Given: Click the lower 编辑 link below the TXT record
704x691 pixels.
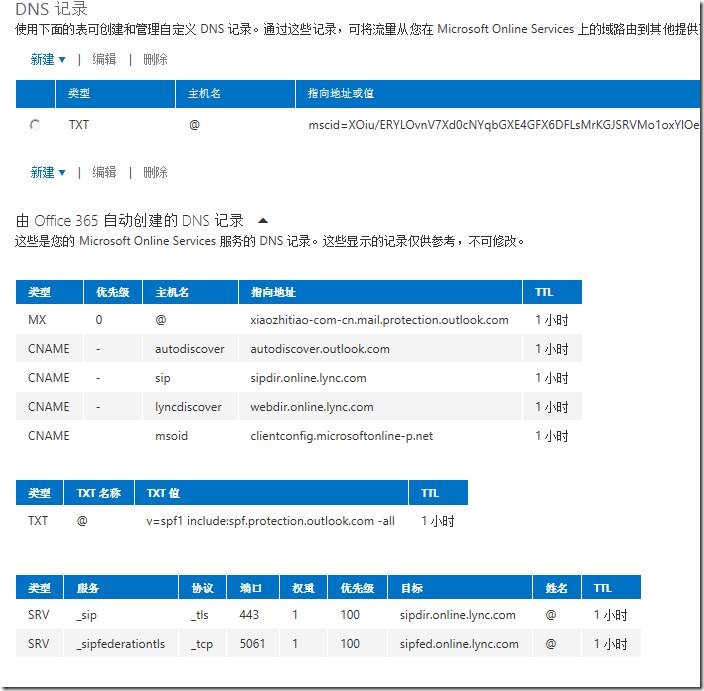Looking at the screenshot, I should (104, 172).
